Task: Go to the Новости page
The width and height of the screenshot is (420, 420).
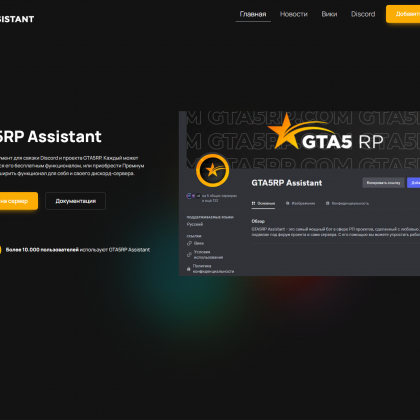Action: tap(294, 14)
